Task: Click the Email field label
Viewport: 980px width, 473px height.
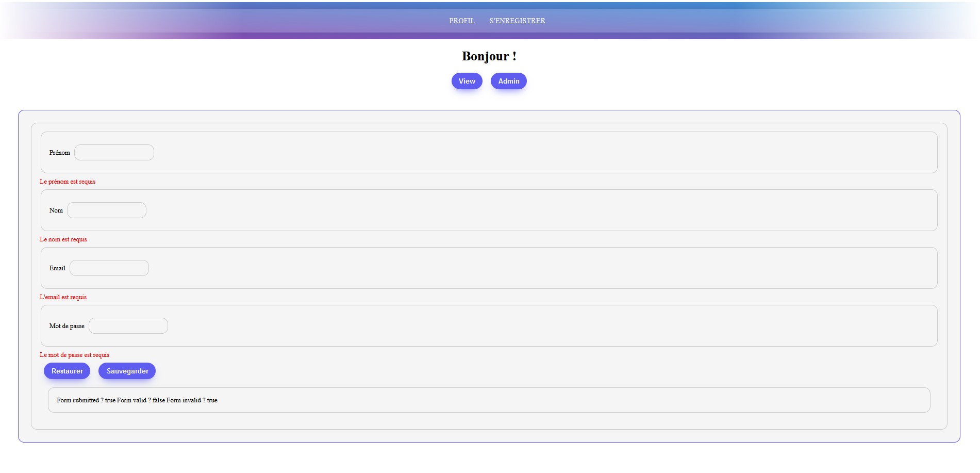Action: click(x=57, y=268)
